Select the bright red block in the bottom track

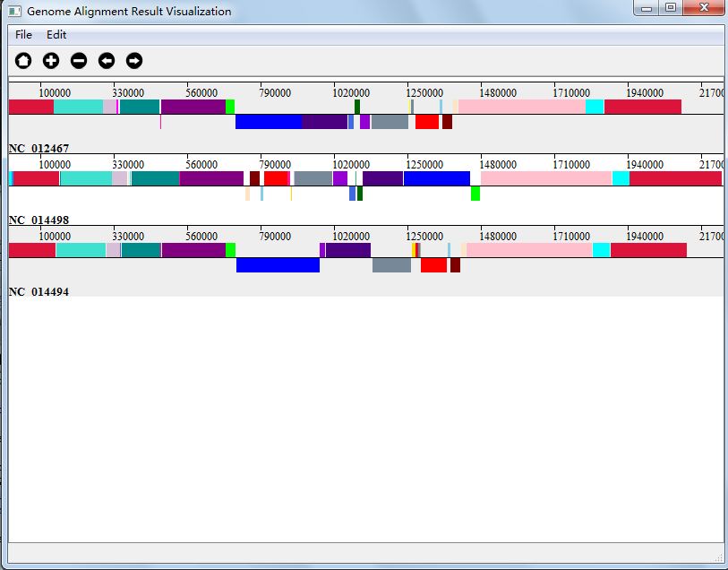[434, 264]
